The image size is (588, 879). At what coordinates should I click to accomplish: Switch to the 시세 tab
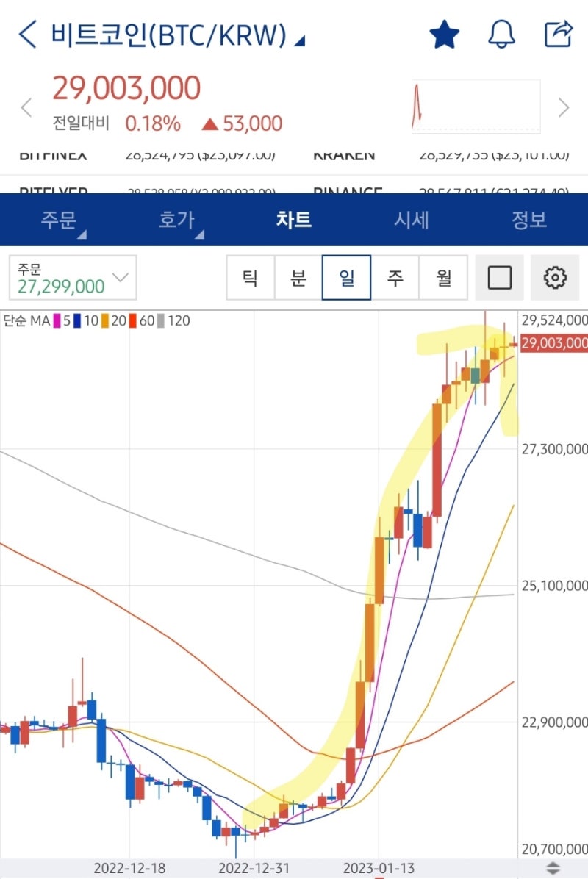(x=412, y=220)
